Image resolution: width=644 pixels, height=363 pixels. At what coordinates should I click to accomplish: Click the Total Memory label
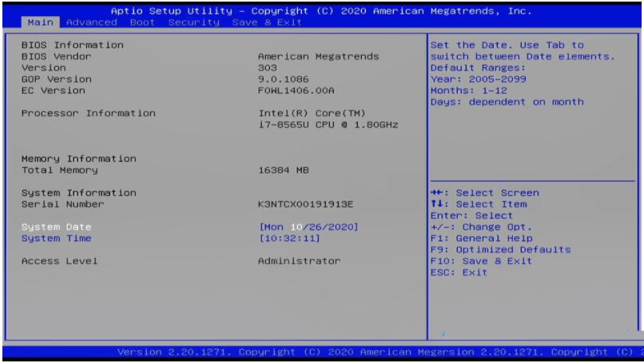pos(60,170)
